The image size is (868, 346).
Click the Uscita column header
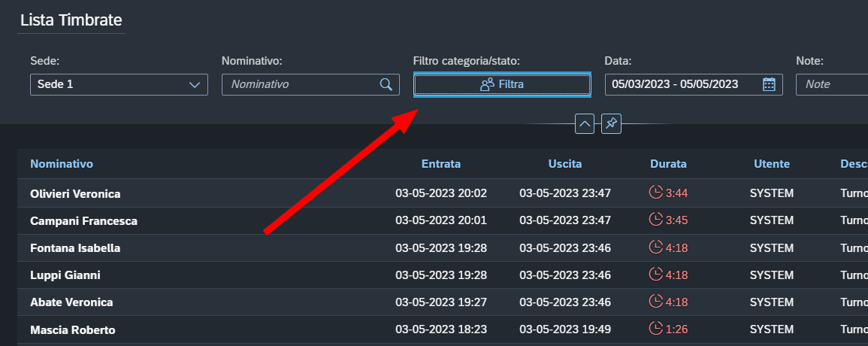tap(565, 163)
